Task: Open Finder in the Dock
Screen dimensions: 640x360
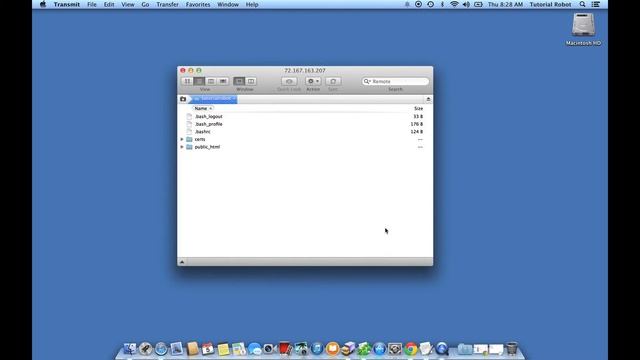Action: pos(130,349)
